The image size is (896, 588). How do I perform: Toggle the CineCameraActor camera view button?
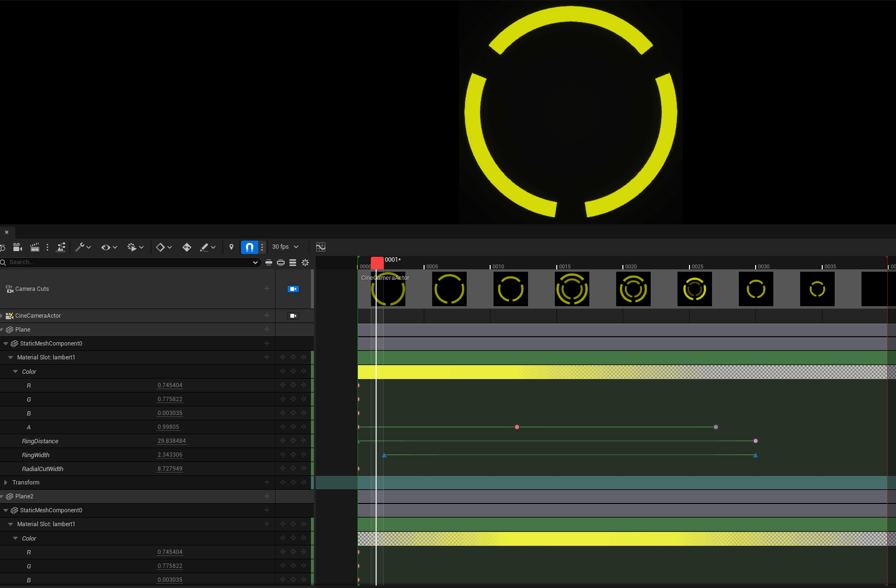(293, 316)
